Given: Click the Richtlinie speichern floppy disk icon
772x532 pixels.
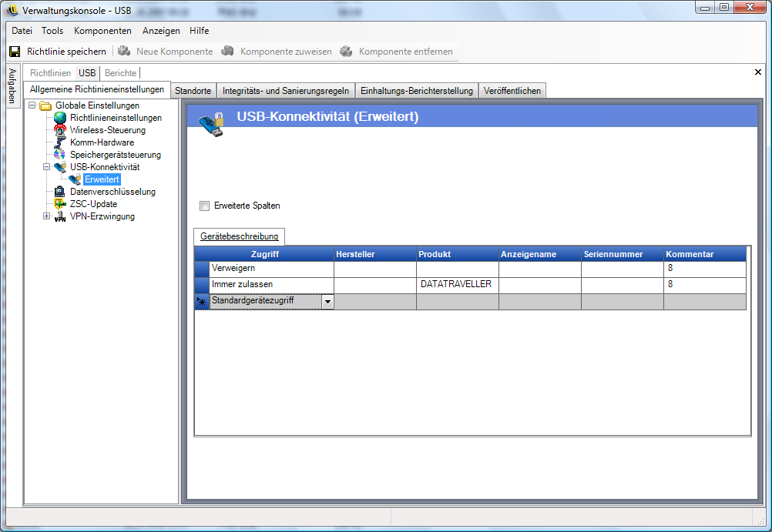Looking at the screenshot, I should [x=15, y=52].
